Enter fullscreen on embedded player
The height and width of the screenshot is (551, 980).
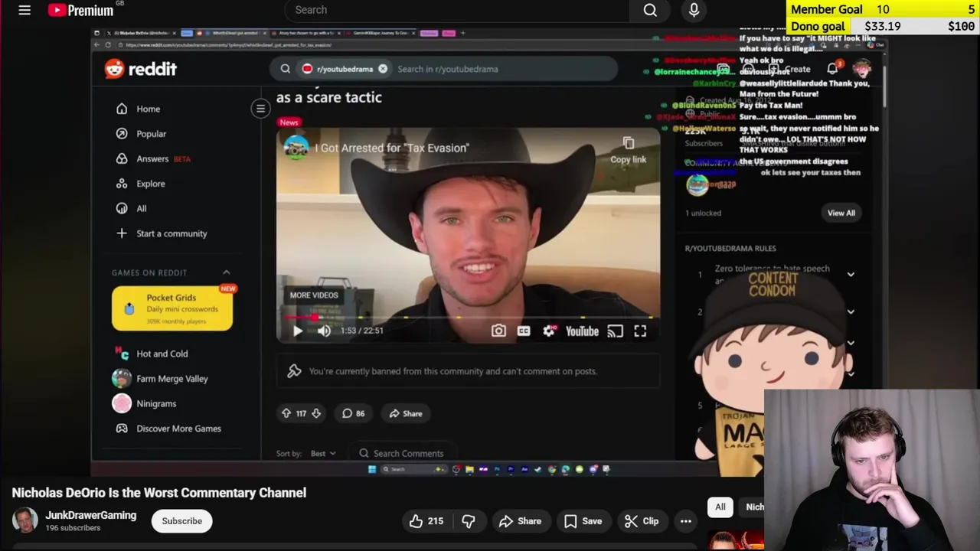tap(640, 331)
